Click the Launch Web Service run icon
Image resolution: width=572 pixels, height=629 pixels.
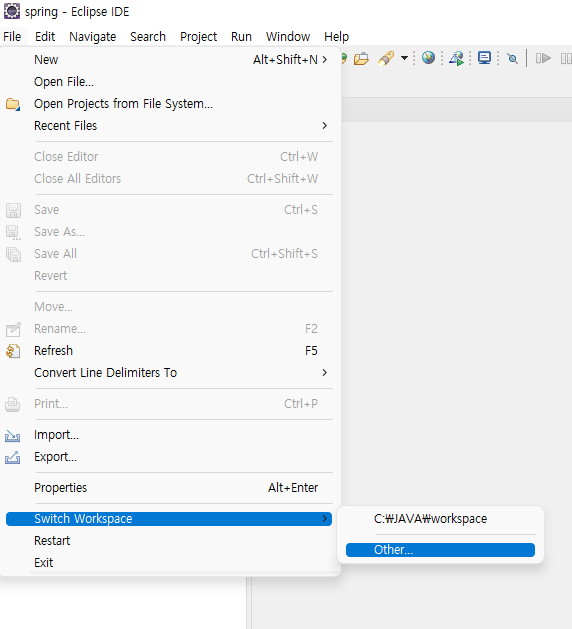coord(456,59)
